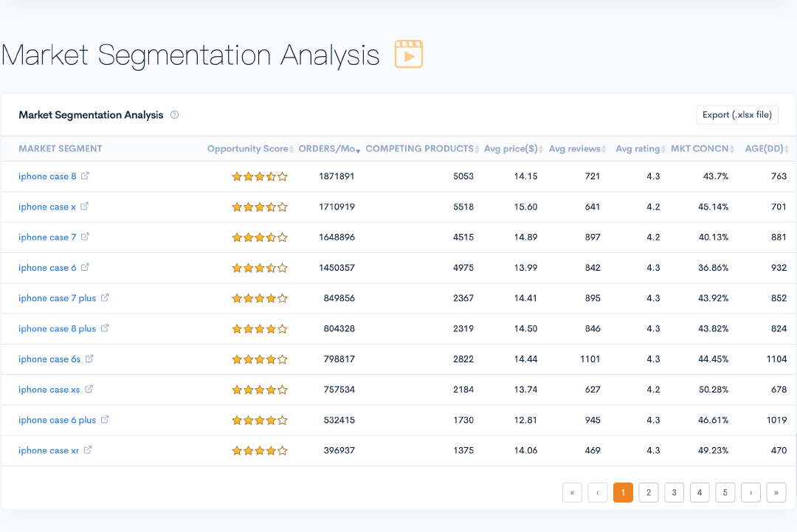Click average reviews value 1101
Viewport: 797px width, 532px height.
(590, 359)
